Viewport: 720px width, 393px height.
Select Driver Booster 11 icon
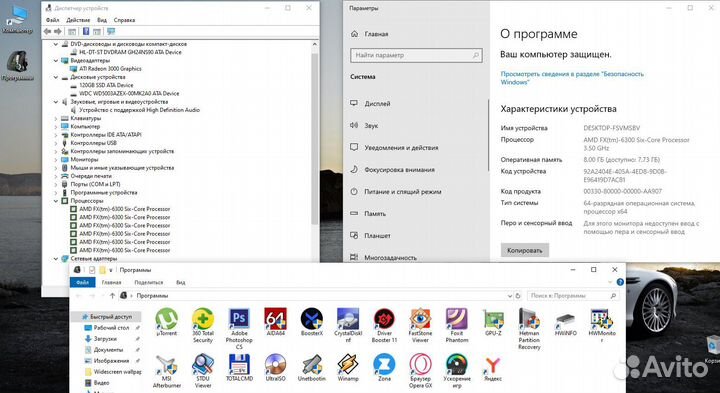pos(384,325)
